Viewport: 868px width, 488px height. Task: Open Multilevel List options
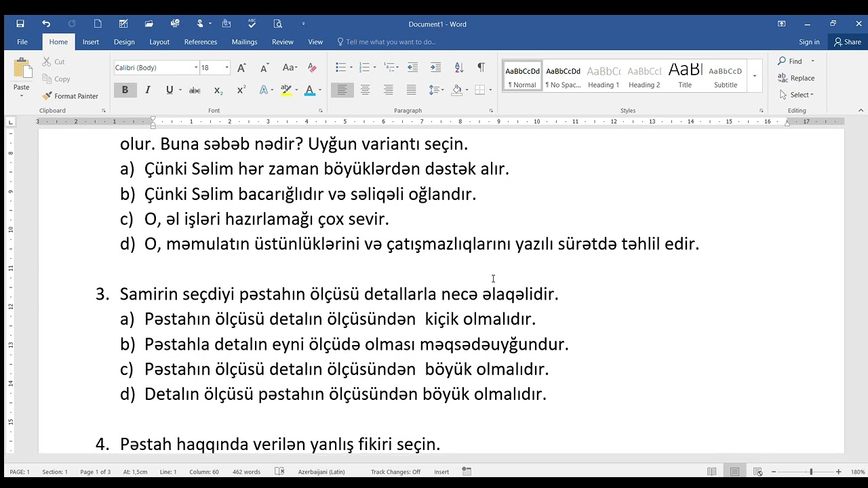point(390,68)
